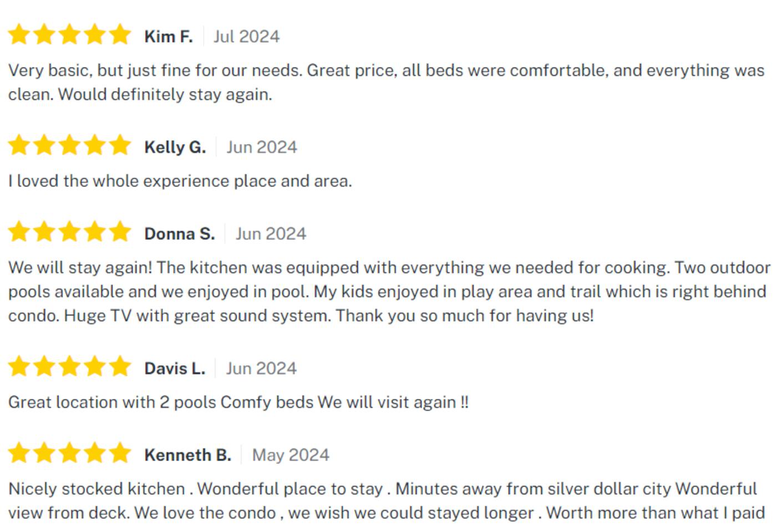Select reviewer name Kelly G.
This screenshot has width=777, height=532.
point(175,147)
